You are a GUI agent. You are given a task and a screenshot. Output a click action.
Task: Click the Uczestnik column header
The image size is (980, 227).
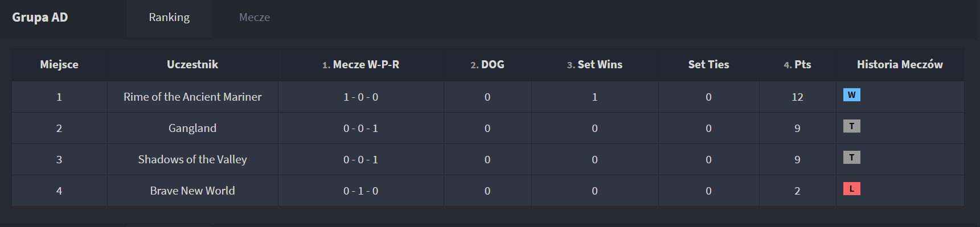(x=192, y=64)
